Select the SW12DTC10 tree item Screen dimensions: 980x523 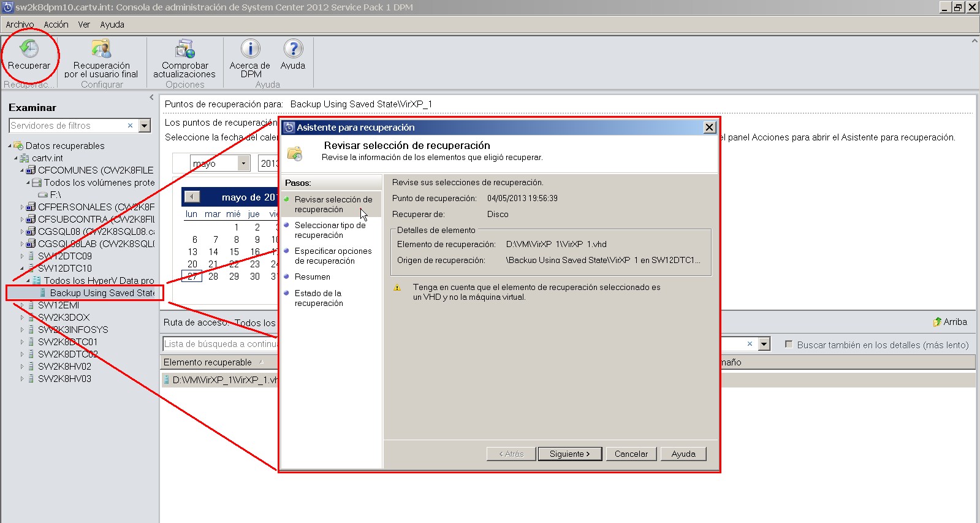point(65,269)
